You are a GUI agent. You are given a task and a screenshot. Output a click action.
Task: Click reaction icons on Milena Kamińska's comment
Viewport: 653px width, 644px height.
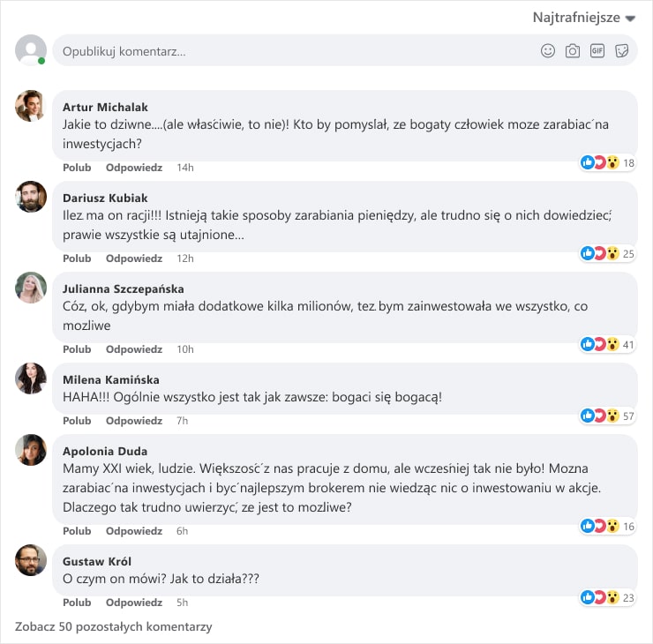click(599, 416)
